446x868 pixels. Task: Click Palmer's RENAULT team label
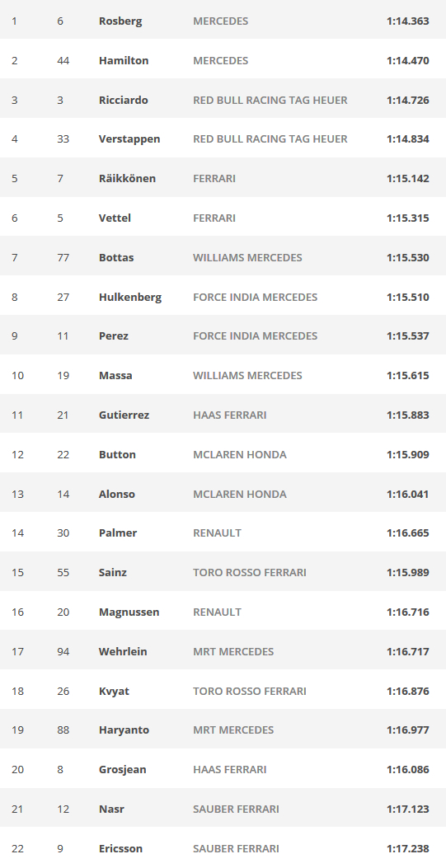coord(217,533)
